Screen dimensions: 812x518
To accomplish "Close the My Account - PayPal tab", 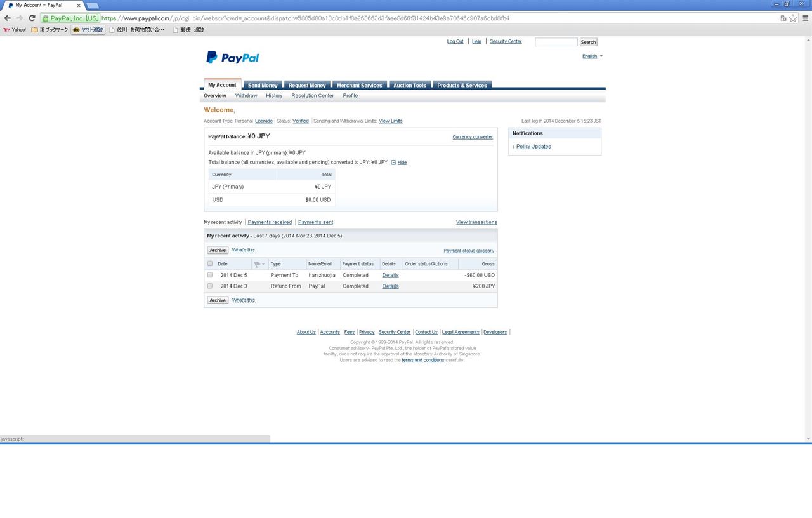I will coord(79,5).
